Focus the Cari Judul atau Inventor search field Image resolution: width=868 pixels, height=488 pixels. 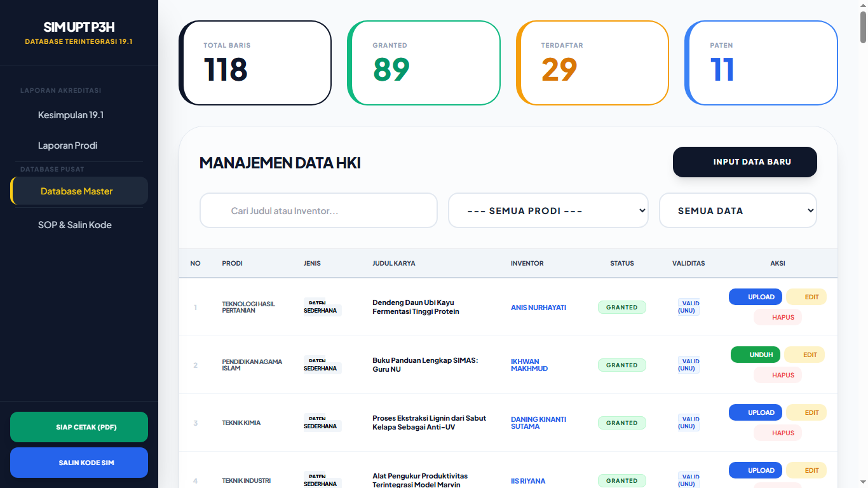click(x=318, y=210)
